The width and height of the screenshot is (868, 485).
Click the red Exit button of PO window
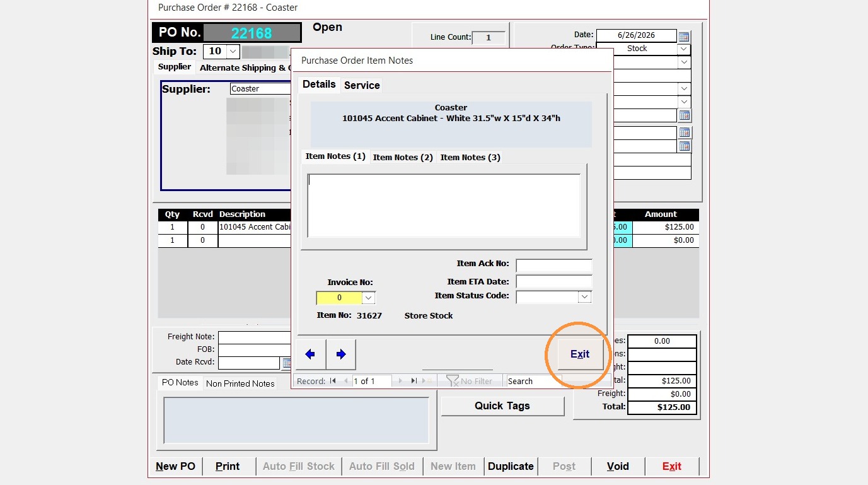point(672,467)
